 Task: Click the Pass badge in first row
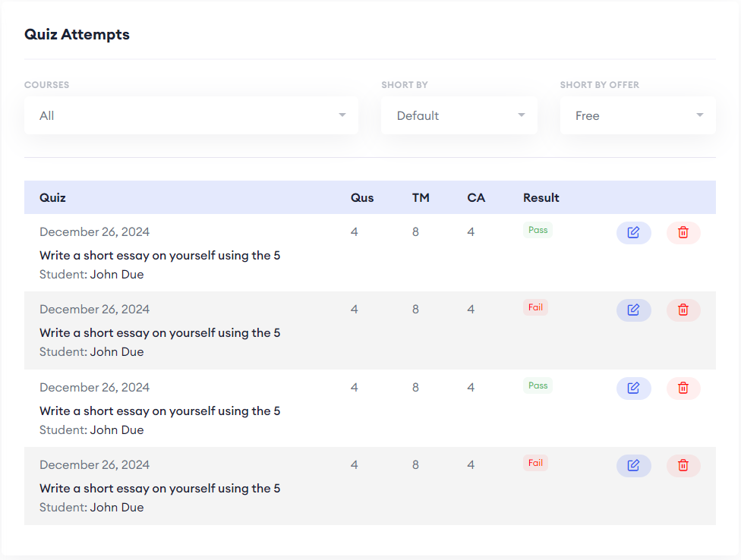538,230
